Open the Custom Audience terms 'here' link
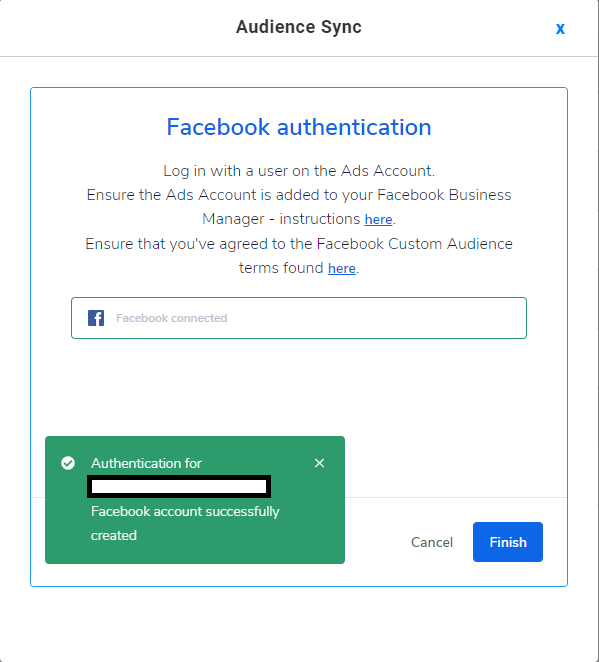The width and height of the screenshot is (599, 662). point(342,269)
